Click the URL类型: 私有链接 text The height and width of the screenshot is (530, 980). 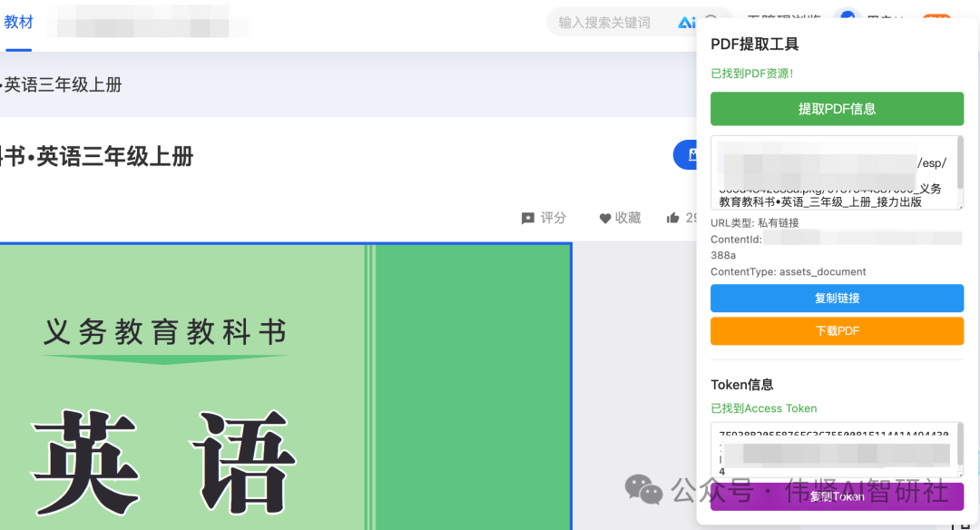pyautogui.click(x=754, y=222)
